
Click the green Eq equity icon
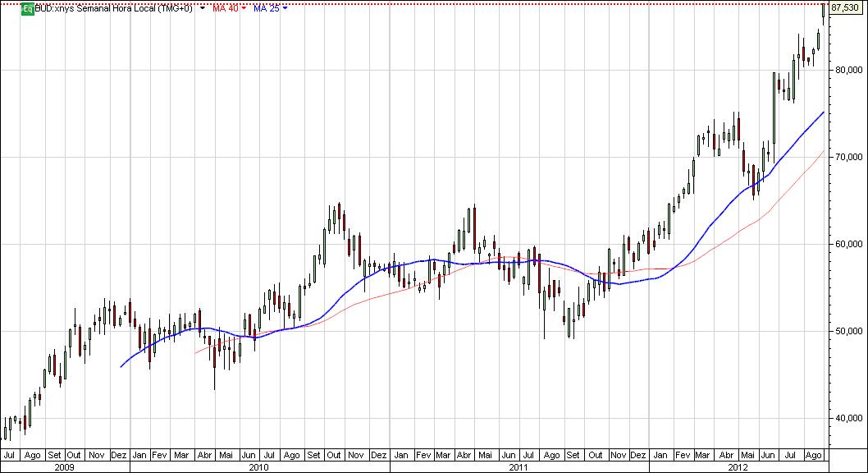(x=27, y=9)
